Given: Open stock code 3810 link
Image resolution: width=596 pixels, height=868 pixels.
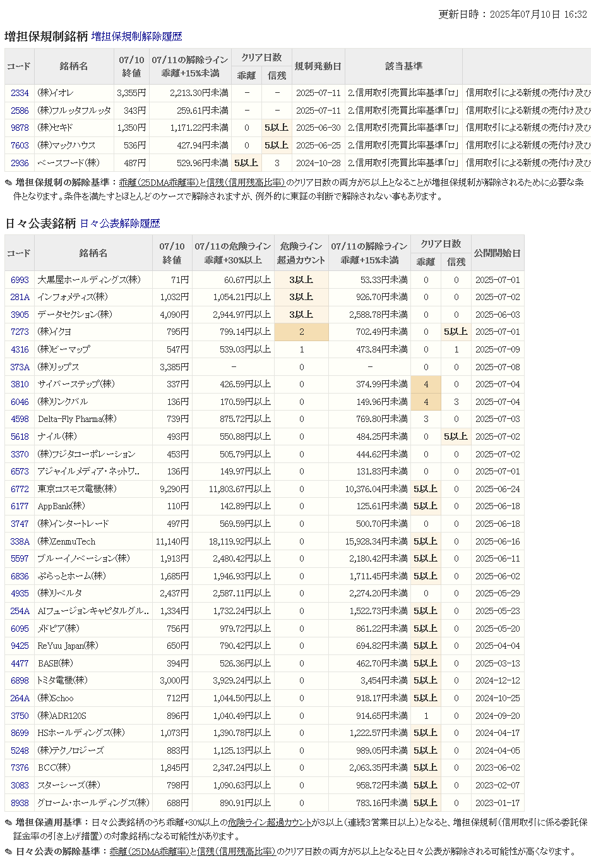Looking at the screenshot, I should tap(20, 384).
